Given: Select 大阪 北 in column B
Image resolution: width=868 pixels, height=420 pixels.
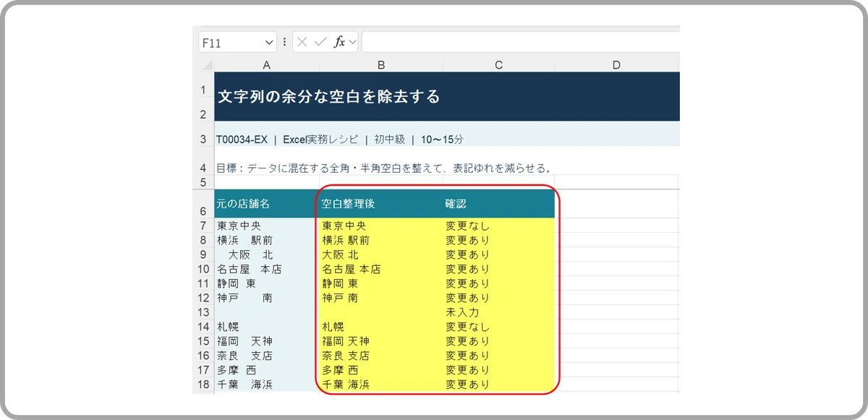Looking at the screenshot, I should pos(381,254).
